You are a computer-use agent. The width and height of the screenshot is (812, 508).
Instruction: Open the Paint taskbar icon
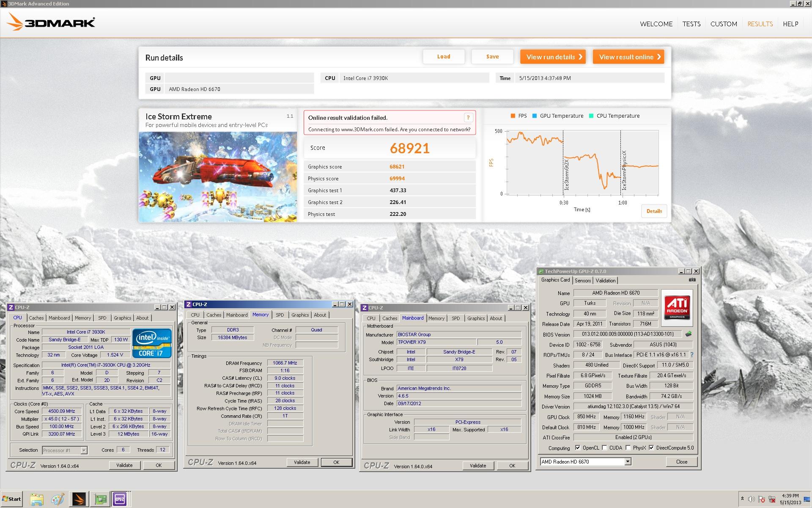[x=58, y=499]
